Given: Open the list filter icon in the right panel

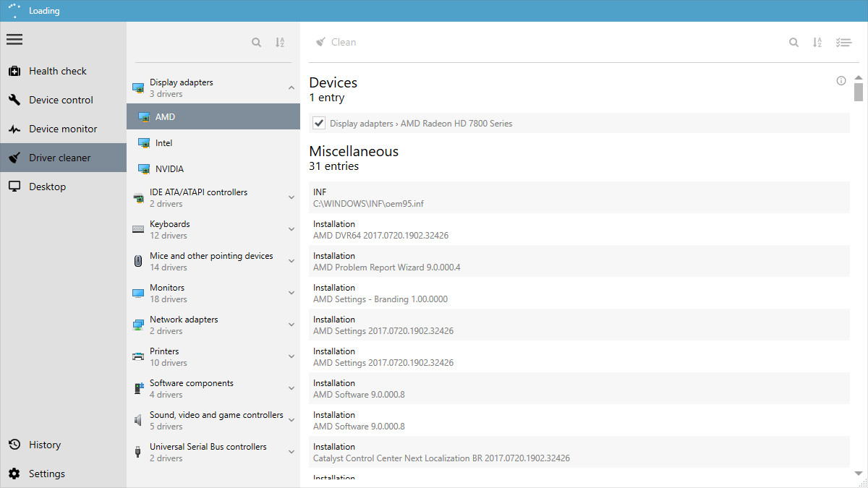Looking at the screenshot, I should point(843,42).
